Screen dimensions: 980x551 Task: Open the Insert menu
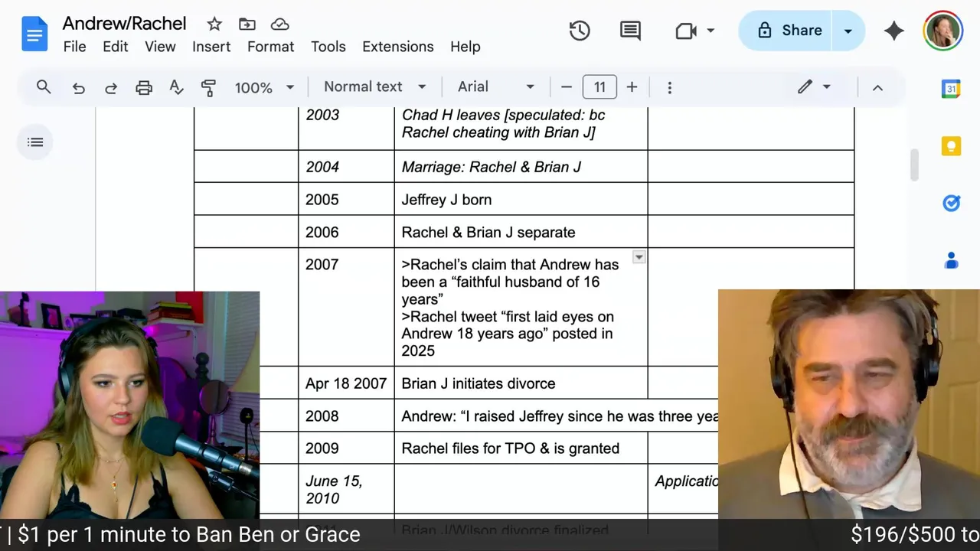point(211,47)
